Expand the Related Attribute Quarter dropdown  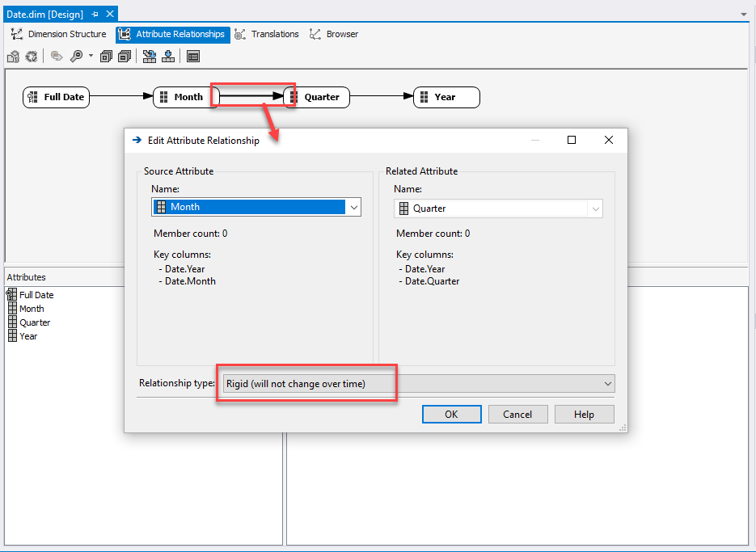[595, 209]
